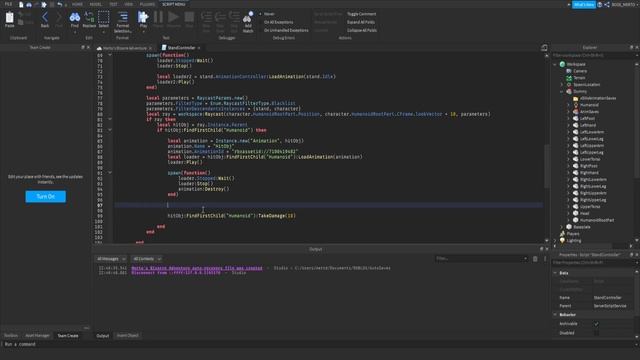
Task: Click the share icon near username
Action: pyautogui.click(x=607, y=4)
